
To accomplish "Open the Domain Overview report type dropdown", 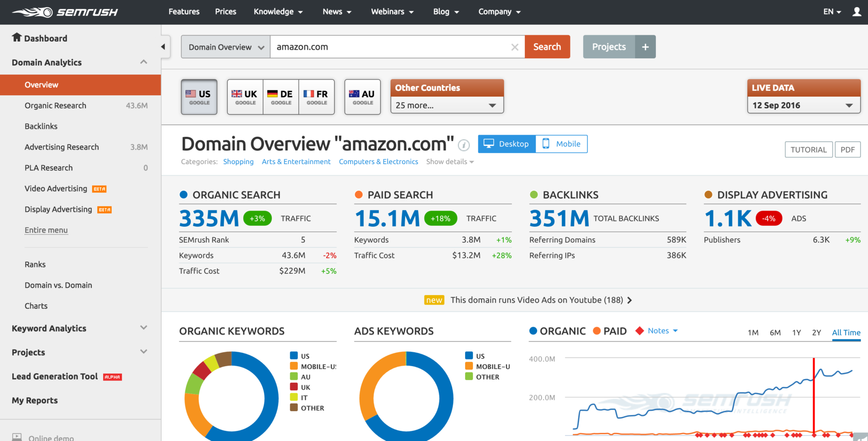I will (x=226, y=47).
